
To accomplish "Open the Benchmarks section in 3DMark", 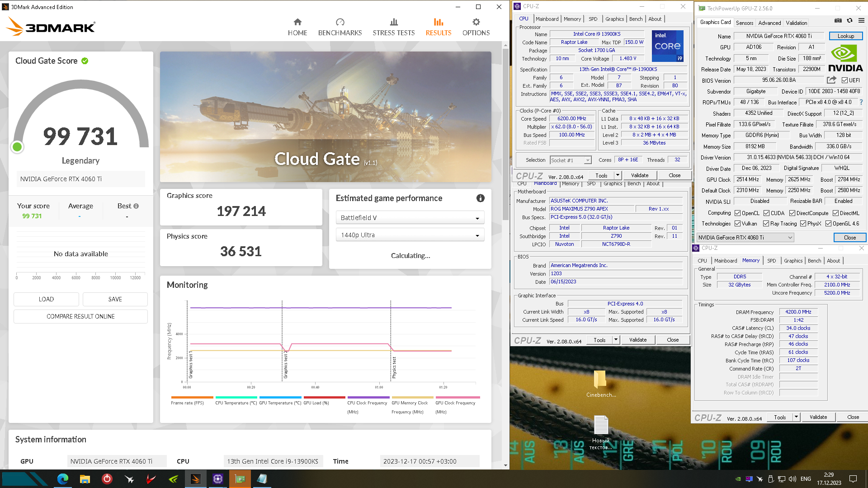I will tap(340, 27).
